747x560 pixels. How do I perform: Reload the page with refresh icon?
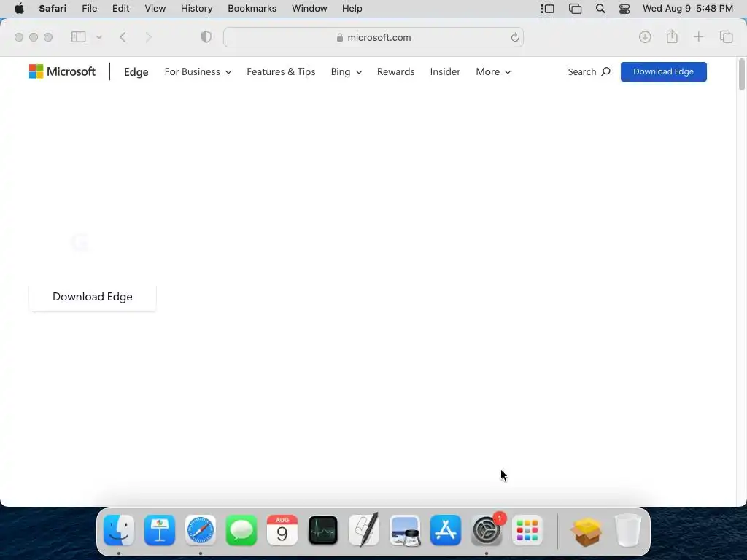tap(514, 37)
